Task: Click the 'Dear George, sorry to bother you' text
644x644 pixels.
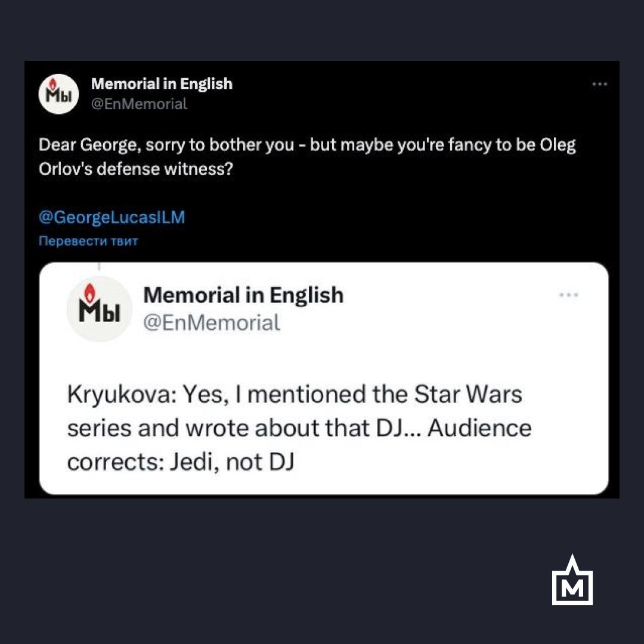Action: coord(166,146)
